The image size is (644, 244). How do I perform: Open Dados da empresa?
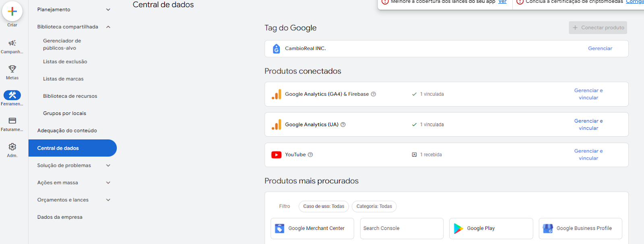60,217
